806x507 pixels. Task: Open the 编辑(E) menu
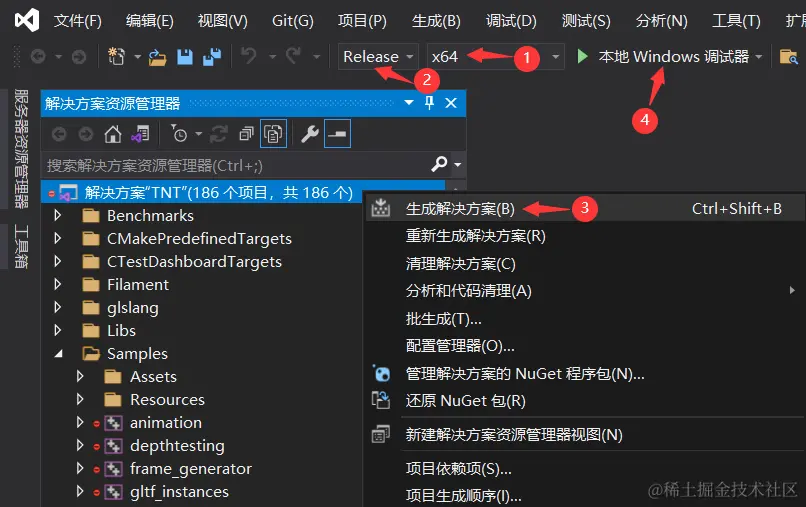click(150, 21)
